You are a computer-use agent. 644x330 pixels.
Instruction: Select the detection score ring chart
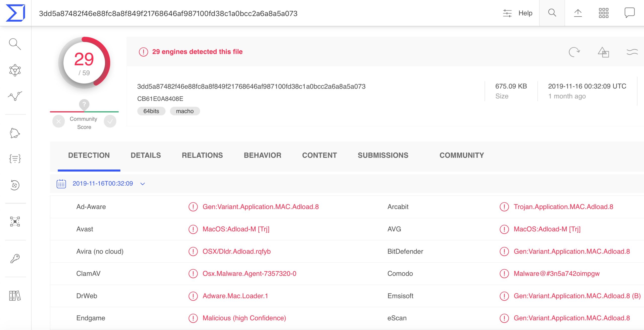84,64
